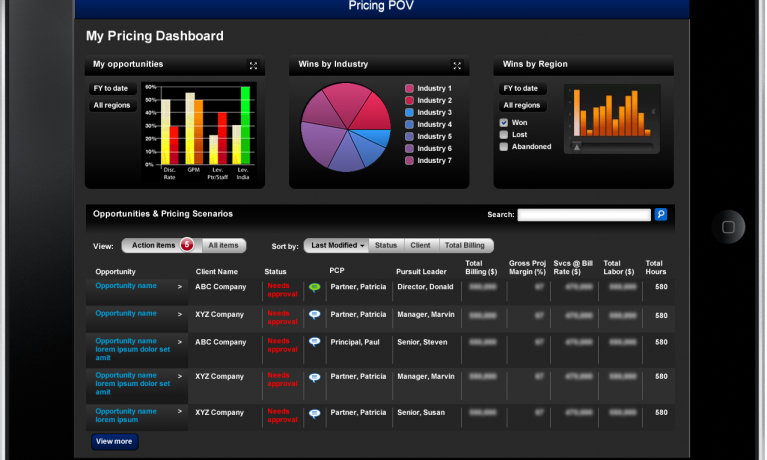
Task: Open the Last Modified sort dropdown
Action: point(337,245)
